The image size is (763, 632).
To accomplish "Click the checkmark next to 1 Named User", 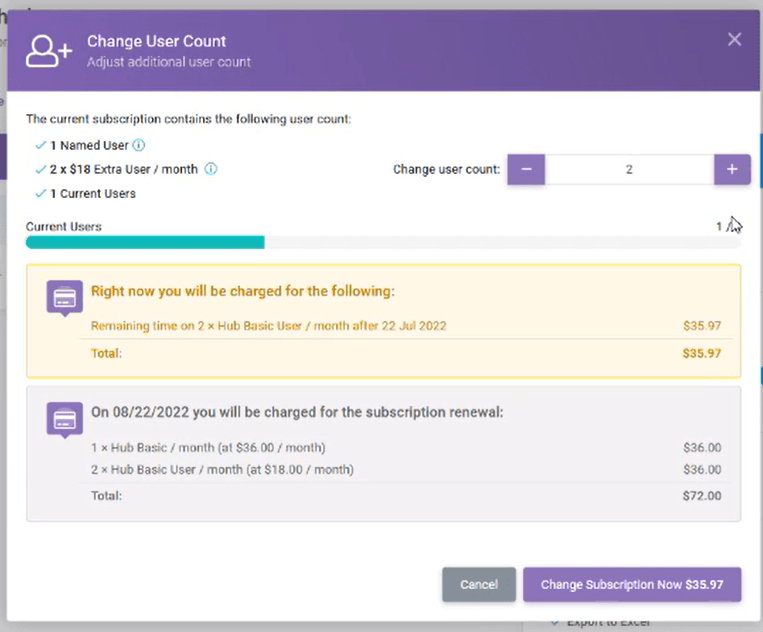I will tap(40, 145).
